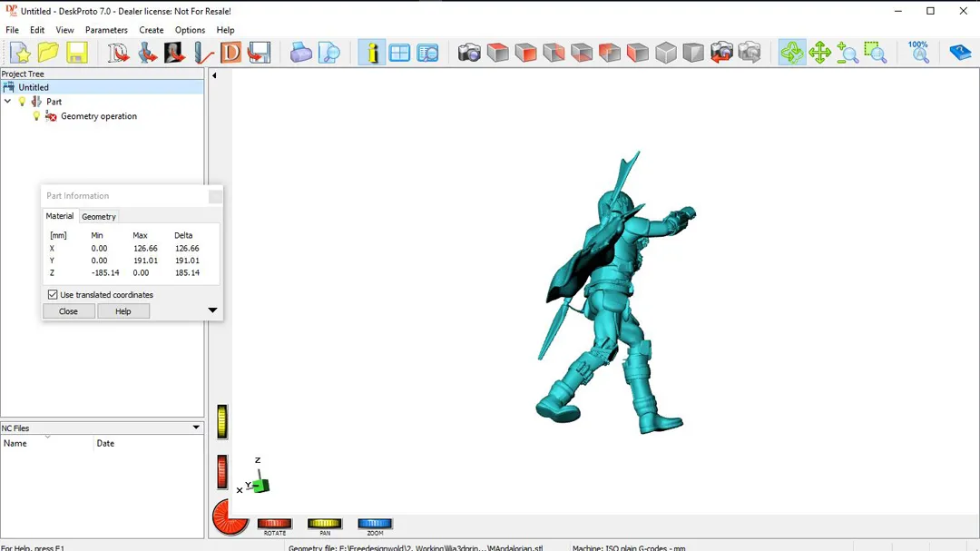Viewport: 980px width, 551px height.
Task: Uncheck Use translated coordinates checkbox
Action: pyautogui.click(x=53, y=295)
